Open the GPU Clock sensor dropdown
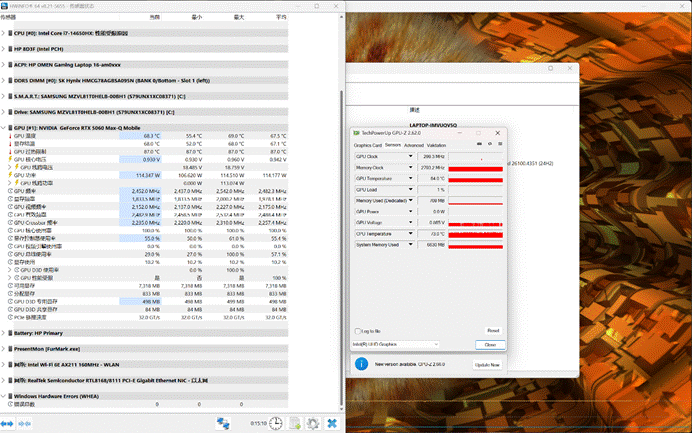Screen dimensions: 692x433 (410, 156)
